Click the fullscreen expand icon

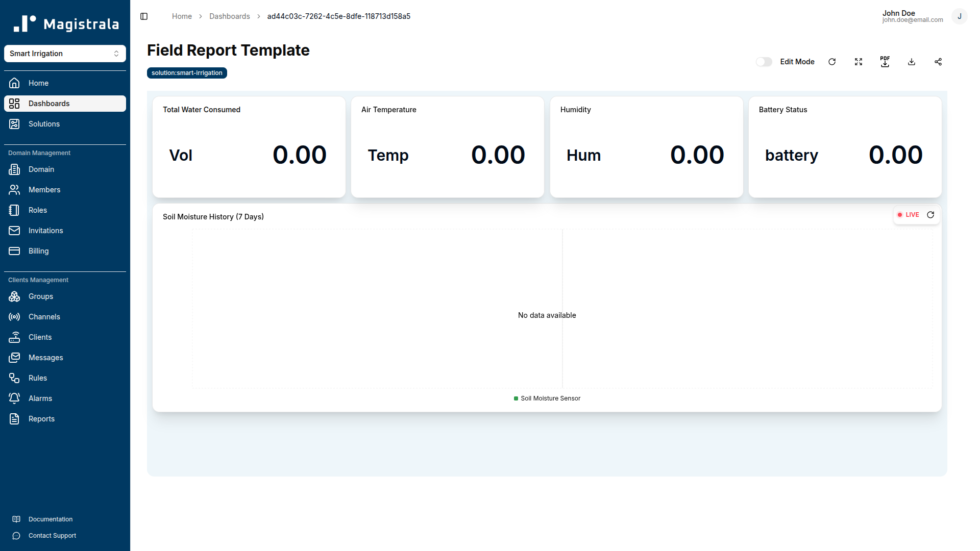pyautogui.click(x=858, y=62)
